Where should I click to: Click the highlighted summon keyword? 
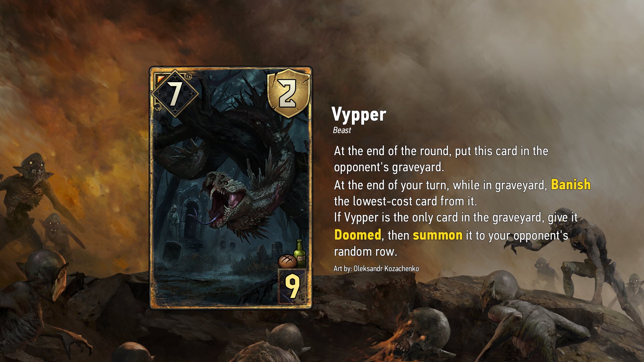(x=437, y=235)
